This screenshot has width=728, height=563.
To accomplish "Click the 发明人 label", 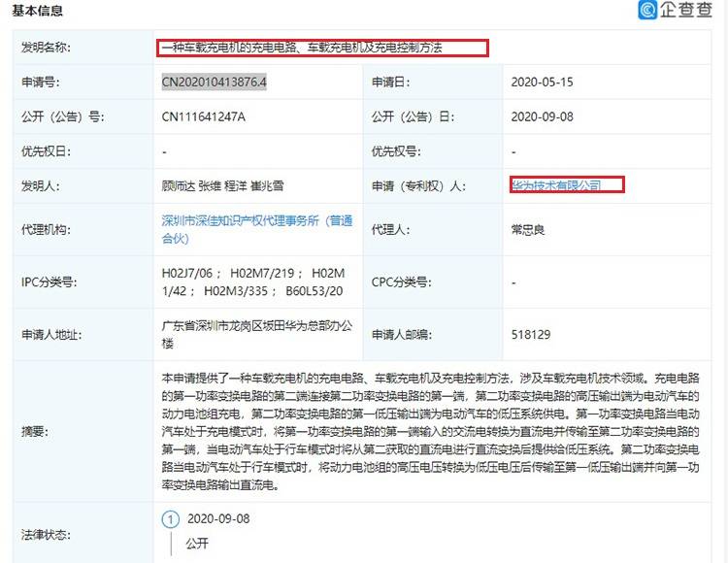I will tap(41, 185).
